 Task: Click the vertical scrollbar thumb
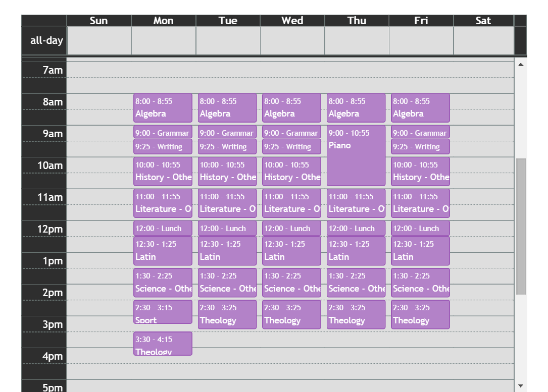coord(521,226)
